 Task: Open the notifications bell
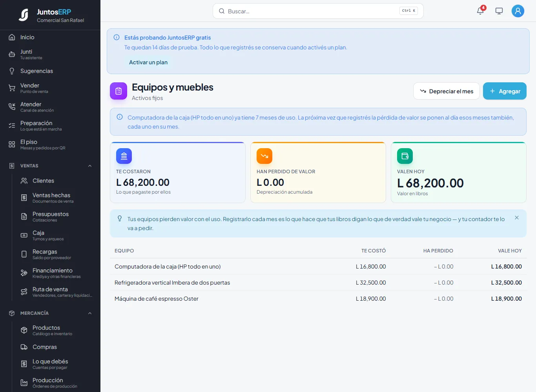(480, 11)
